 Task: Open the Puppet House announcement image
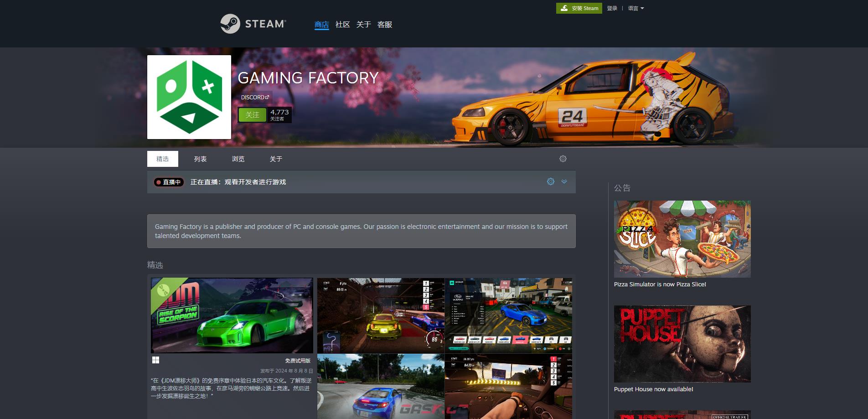[682, 344]
